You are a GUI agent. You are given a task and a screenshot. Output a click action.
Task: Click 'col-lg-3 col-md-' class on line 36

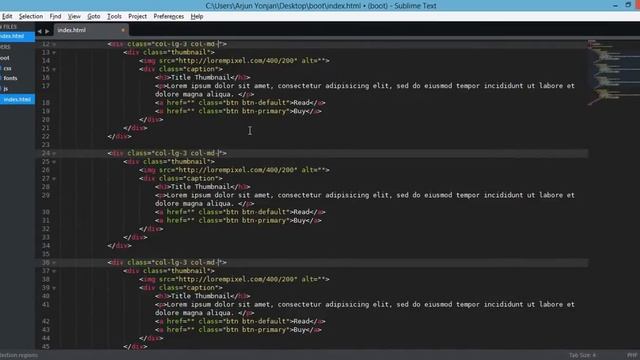click(187, 262)
